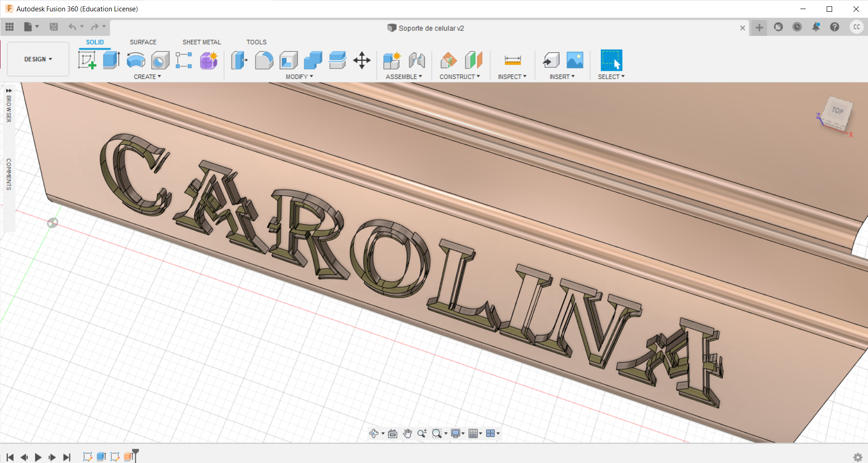Select the Fillet tool icon
This screenshot has width=868, height=463.
264,60
